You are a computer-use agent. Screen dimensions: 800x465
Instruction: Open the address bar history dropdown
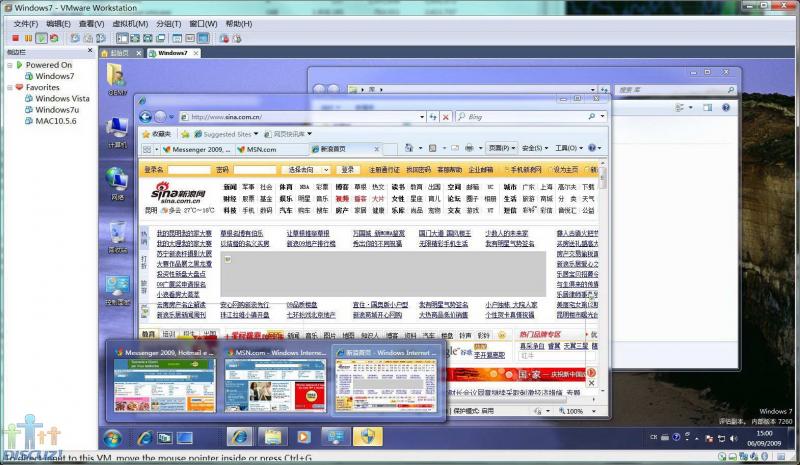[422, 117]
